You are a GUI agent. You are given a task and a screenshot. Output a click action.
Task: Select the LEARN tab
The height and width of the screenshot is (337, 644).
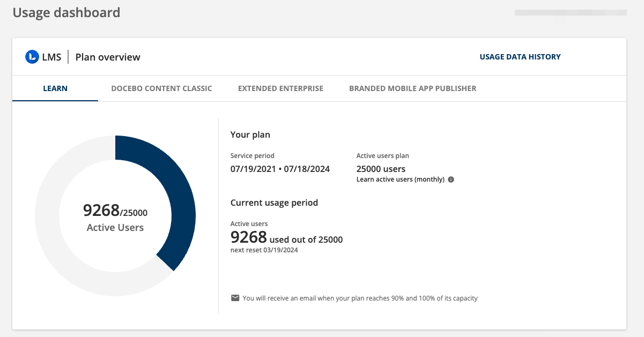pyautogui.click(x=55, y=88)
